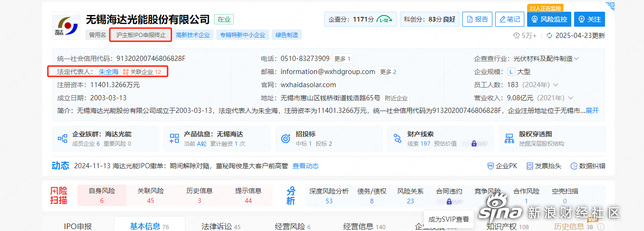The height and width of the screenshot is (231, 644).
Task: Select the 提示信息 44 risk tab
Action: 248,195
